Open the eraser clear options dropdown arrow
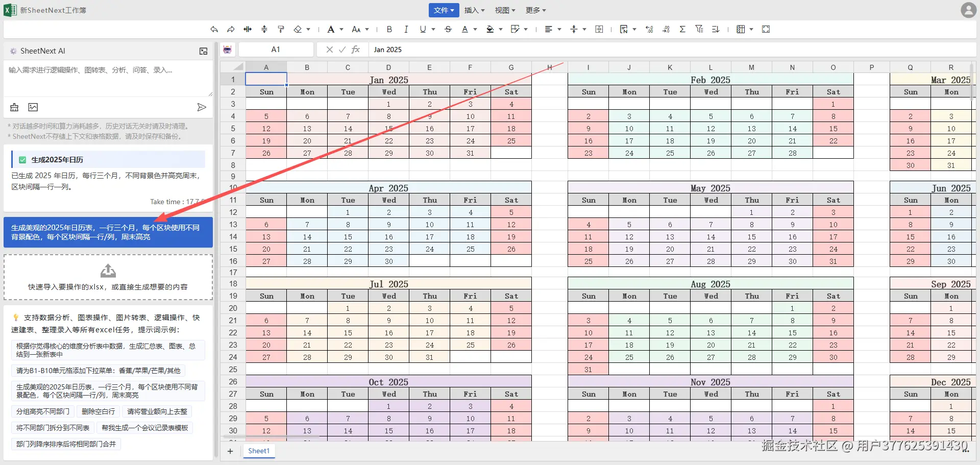This screenshot has width=980, height=465. pyautogui.click(x=308, y=30)
